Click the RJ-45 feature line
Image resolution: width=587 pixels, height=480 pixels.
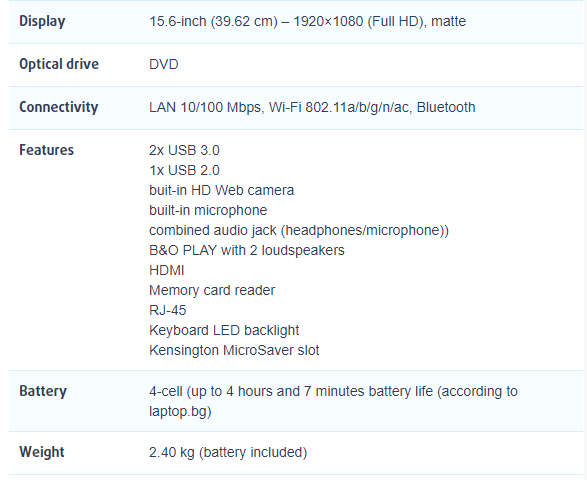pyautogui.click(x=167, y=310)
